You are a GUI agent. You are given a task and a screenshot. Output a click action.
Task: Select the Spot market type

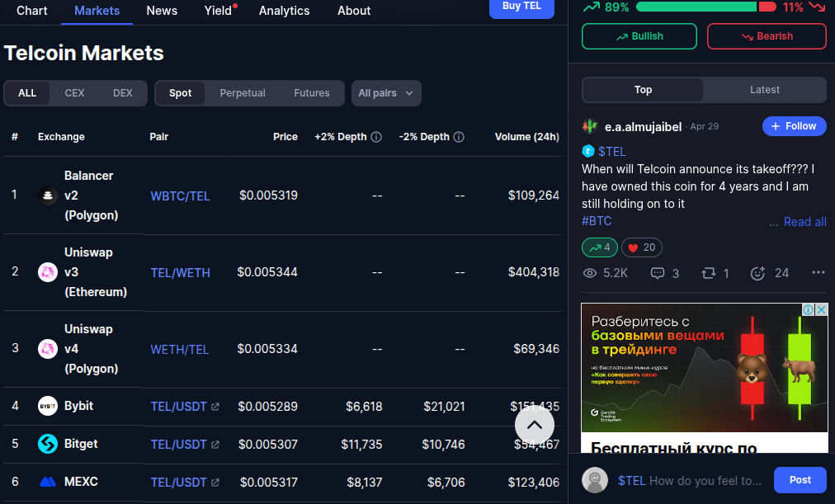pyautogui.click(x=180, y=93)
